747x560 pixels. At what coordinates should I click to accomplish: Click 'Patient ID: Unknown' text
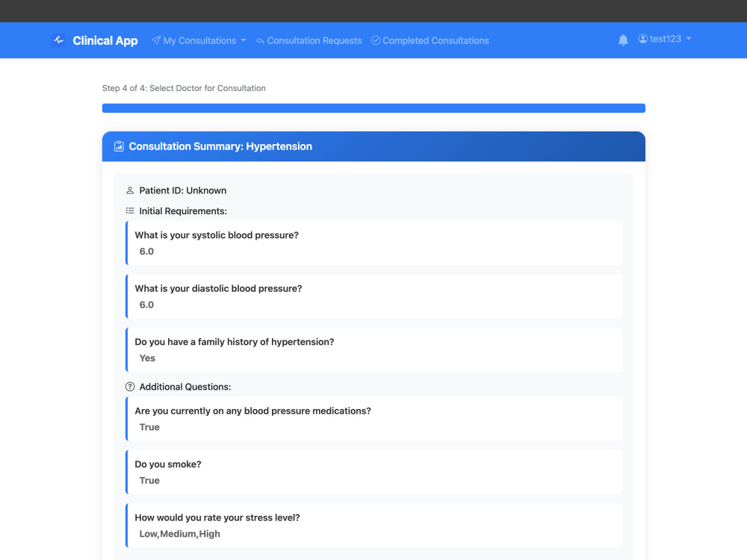tap(183, 190)
